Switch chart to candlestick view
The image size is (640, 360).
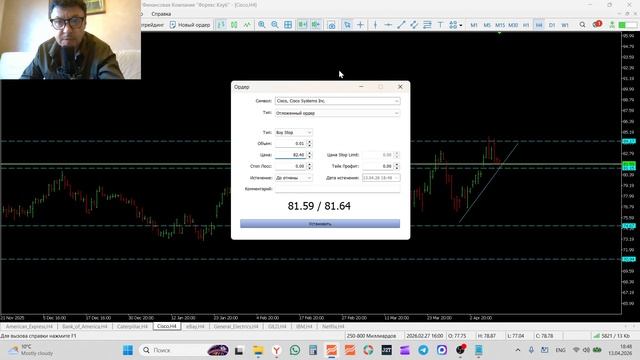click(x=234, y=25)
